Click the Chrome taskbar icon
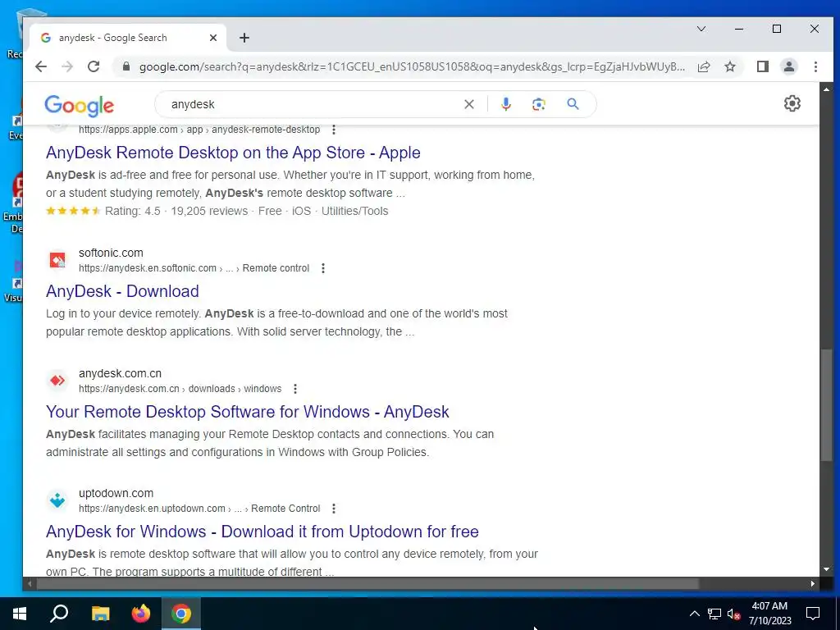Screen dimensions: 840x630 click(181, 614)
